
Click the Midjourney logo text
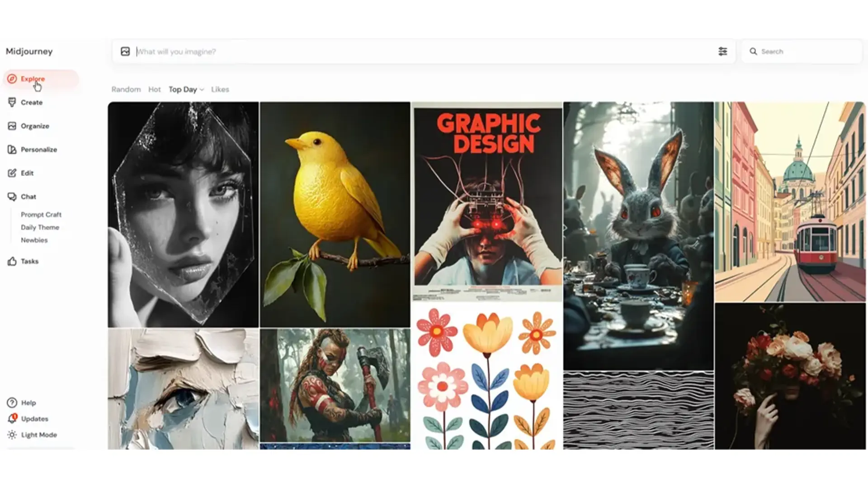pos(29,52)
